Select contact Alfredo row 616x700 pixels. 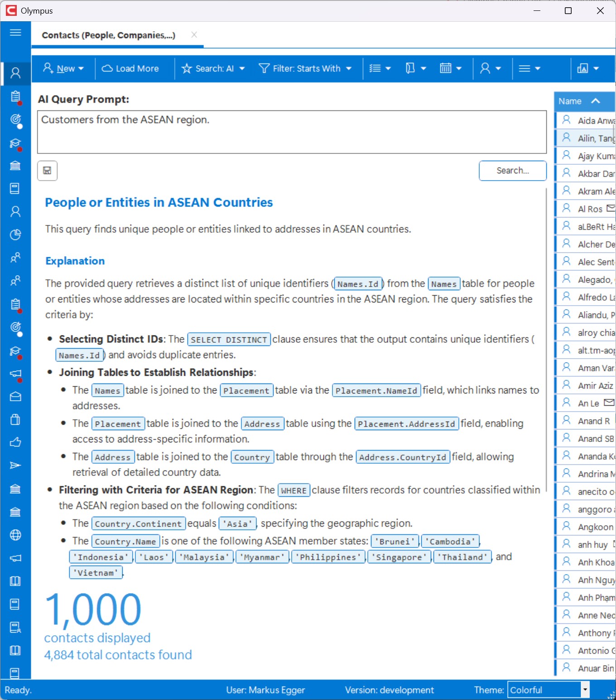pos(585,297)
